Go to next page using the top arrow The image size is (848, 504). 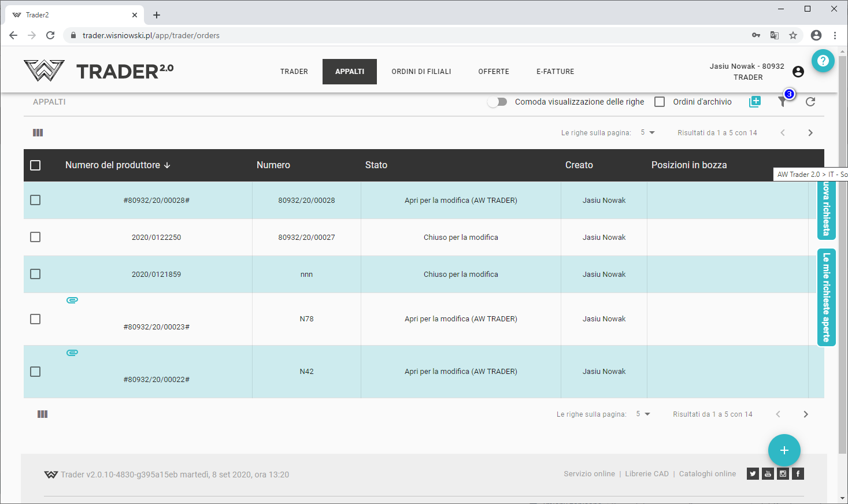point(810,133)
